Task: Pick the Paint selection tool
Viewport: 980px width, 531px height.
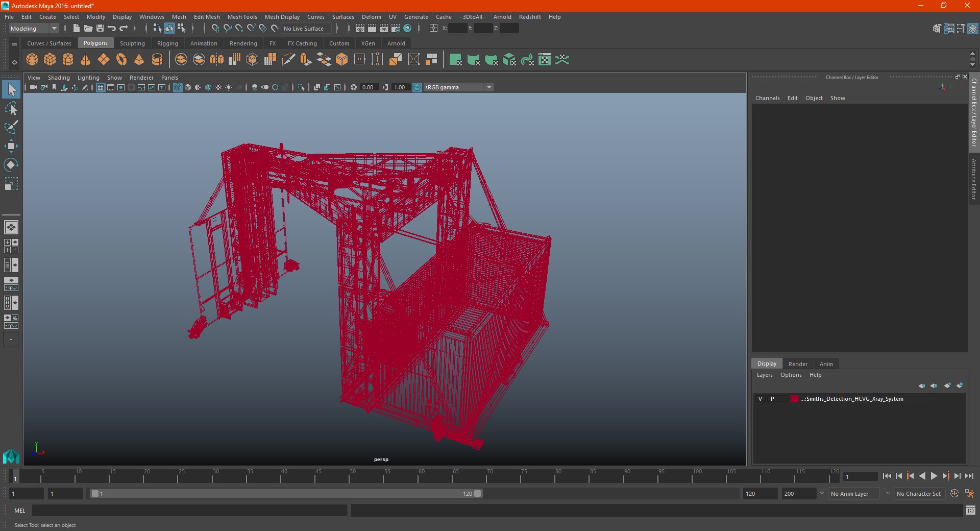Action: pos(11,128)
